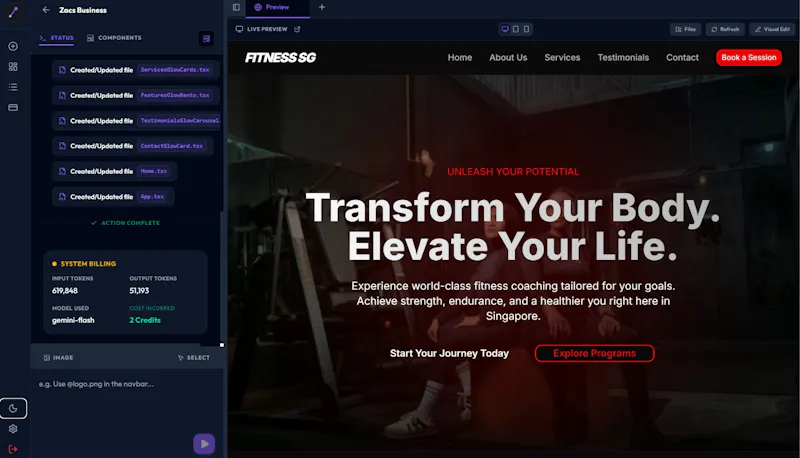Click the circled plus icon in the sidebar

13,46
